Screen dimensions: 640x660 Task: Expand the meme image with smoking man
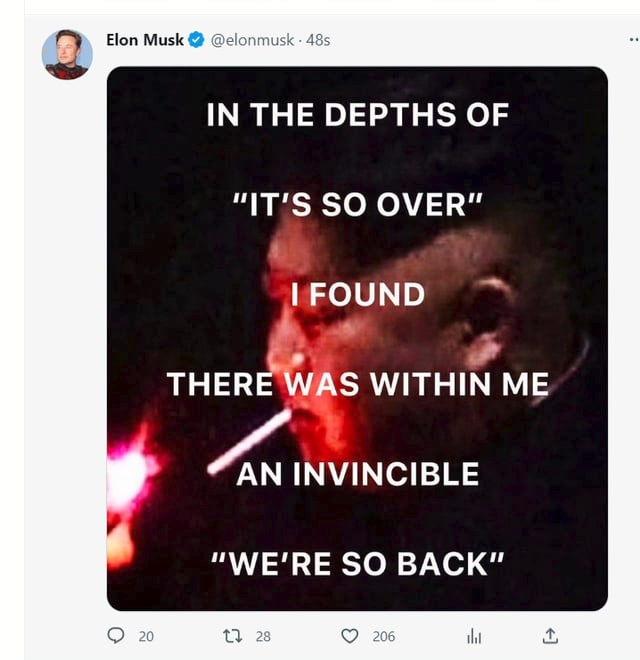coord(357,338)
